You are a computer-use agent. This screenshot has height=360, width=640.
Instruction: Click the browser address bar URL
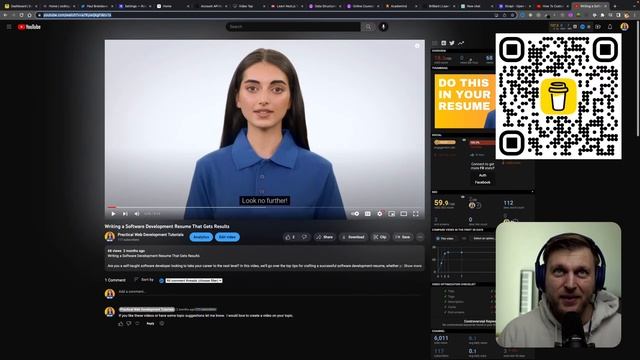tap(78, 15)
